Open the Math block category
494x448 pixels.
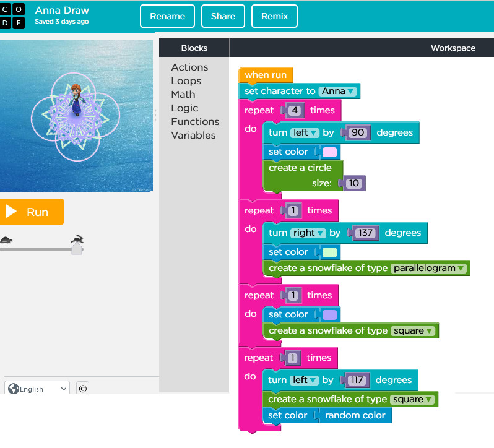tap(183, 95)
